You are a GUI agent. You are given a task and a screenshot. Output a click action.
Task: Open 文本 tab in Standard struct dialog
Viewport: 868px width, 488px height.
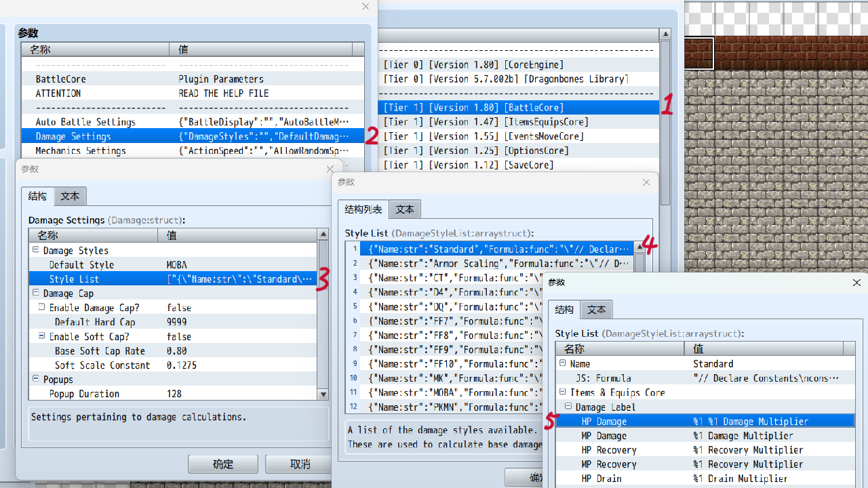pos(596,309)
